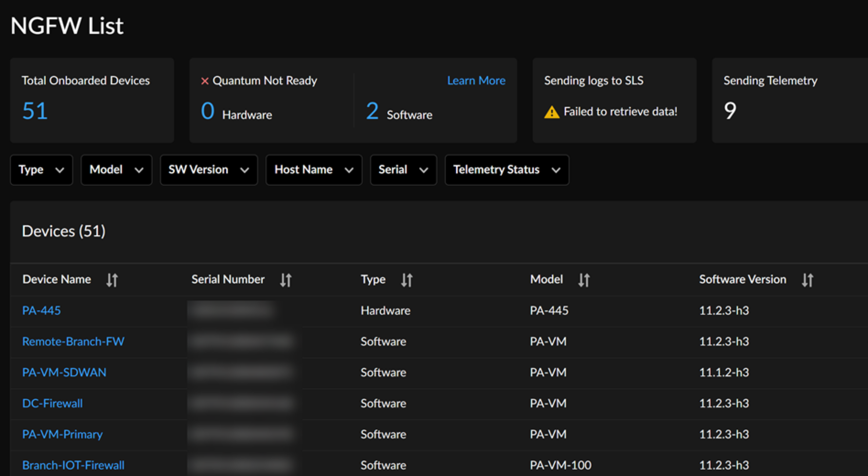
Task: Open the Remote-Branch-FW device details
Action: 73,341
